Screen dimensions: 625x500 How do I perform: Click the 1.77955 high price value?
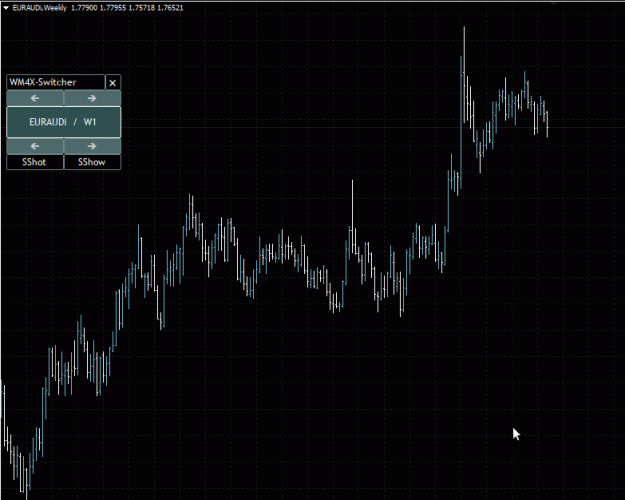coord(113,8)
